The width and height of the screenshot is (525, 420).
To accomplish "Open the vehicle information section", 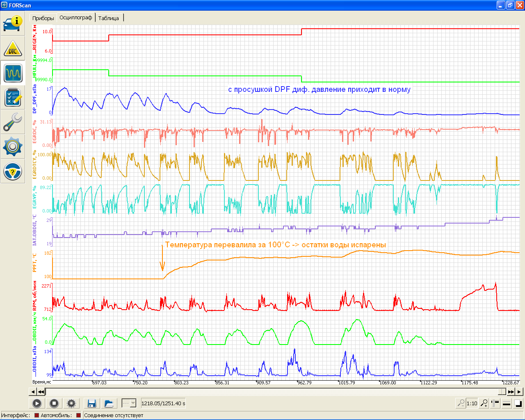I will tap(12, 24).
